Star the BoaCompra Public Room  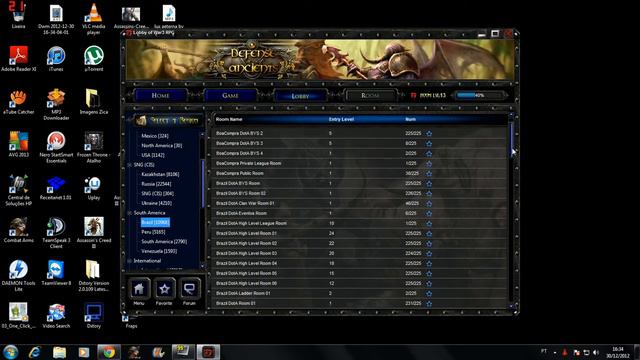(x=429, y=173)
